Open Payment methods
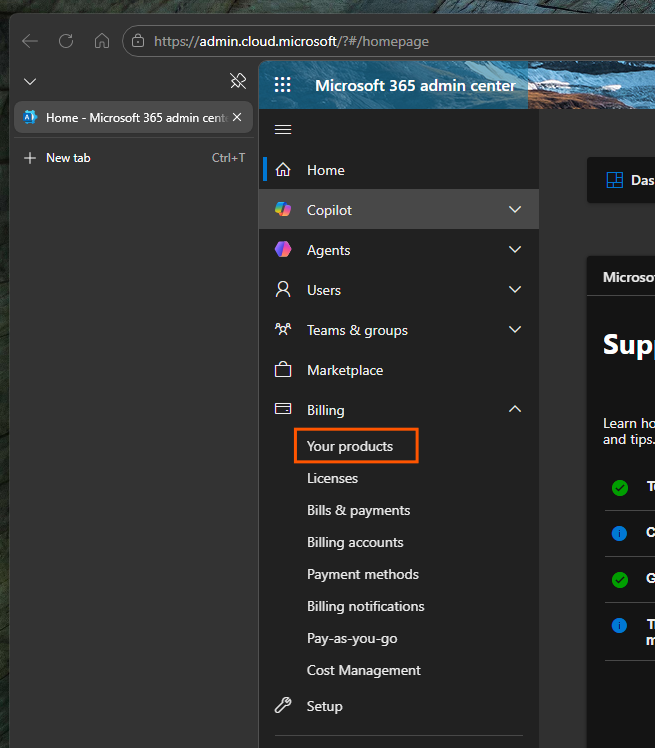The image size is (655, 748). click(x=363, y=574)
